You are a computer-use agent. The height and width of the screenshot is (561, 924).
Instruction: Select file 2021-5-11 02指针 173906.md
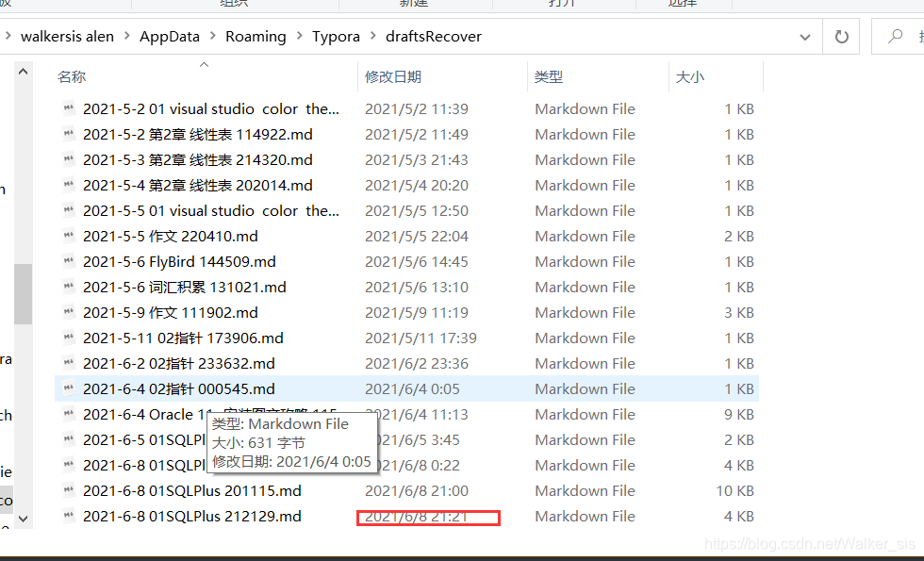[183, 338]
